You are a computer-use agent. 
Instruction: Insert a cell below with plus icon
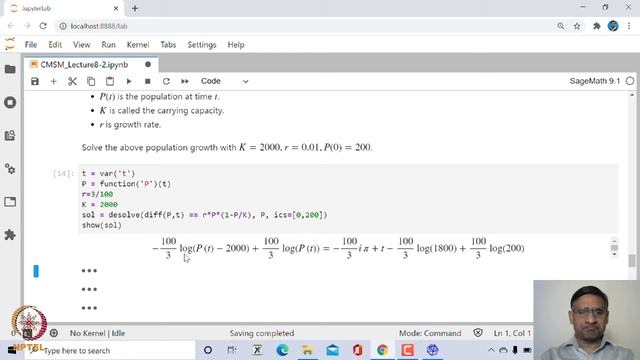pyautogui.click(x=53, y=81)
